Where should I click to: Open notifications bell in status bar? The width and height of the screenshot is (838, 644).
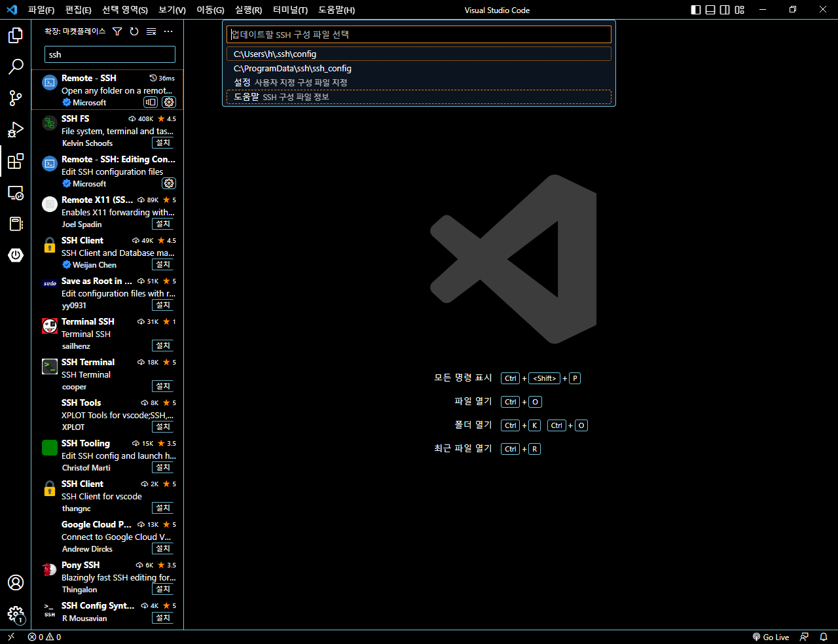(824, 637)
